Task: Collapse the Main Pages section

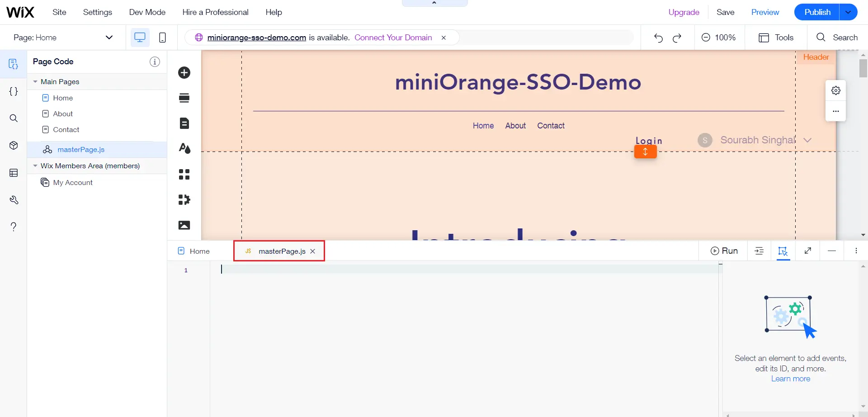Action: pos(35,81)
